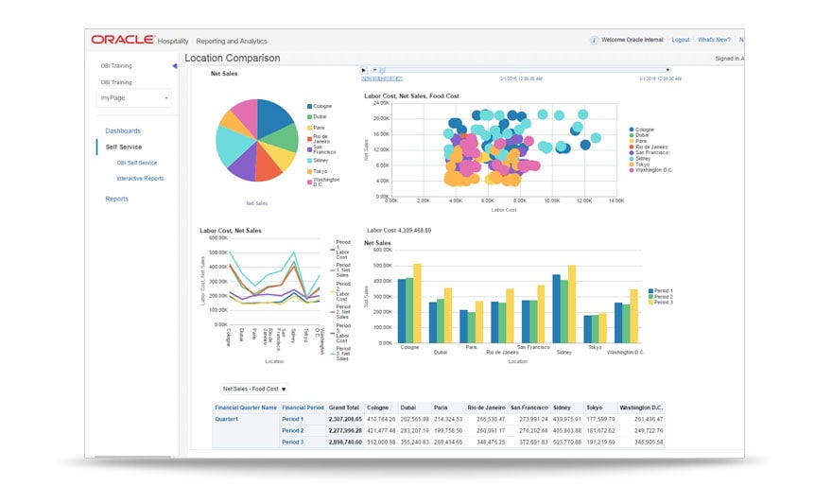The height and width of the screenshot is (504, 832).
Task: Click the Logout link
Action: pyautogui.click(x=680, y=40)
